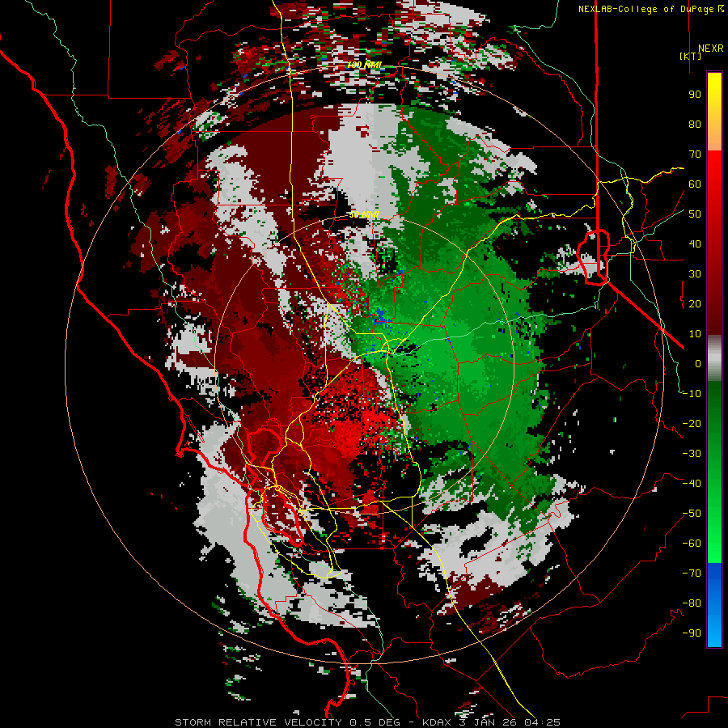Select the -60 knot scale label
728x728 pixels.
tap(692, 544)
